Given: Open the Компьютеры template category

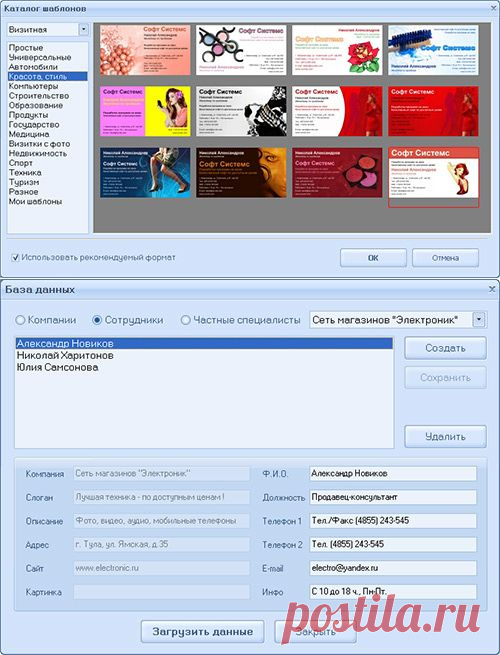Looking at the screenshot, I should pos(33,86).
